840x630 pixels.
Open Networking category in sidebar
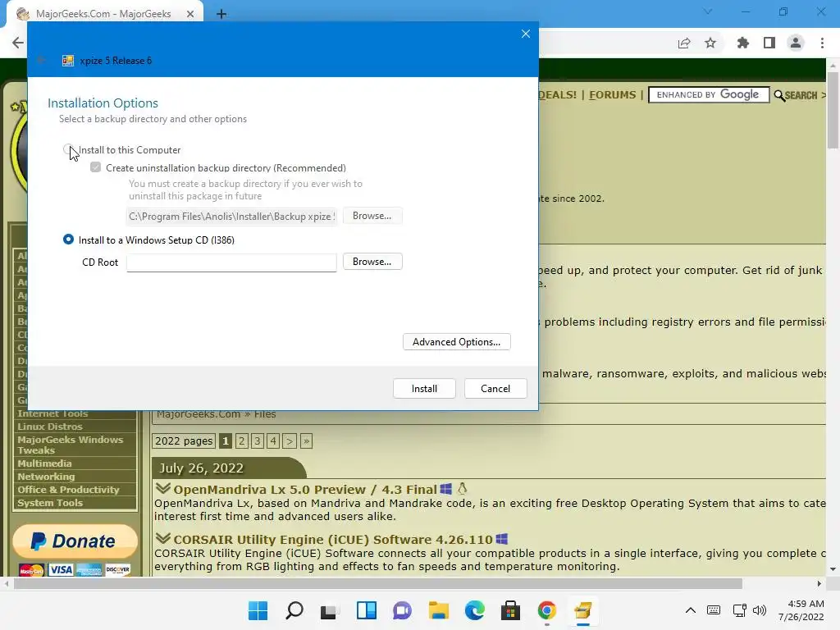click(x=46, y=477)
